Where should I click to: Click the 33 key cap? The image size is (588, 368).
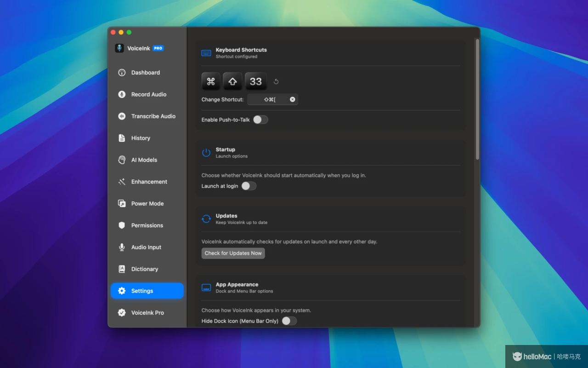(255, 81)
